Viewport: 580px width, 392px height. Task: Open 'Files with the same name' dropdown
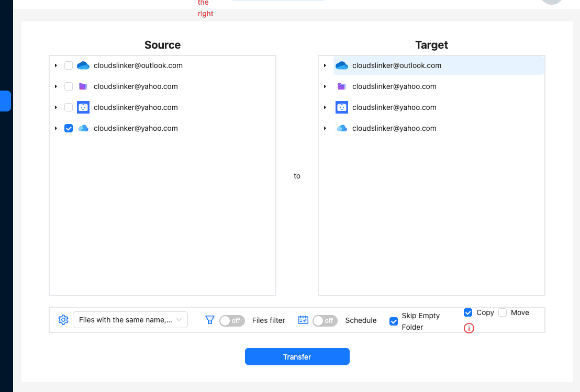[x=130, y=320]
